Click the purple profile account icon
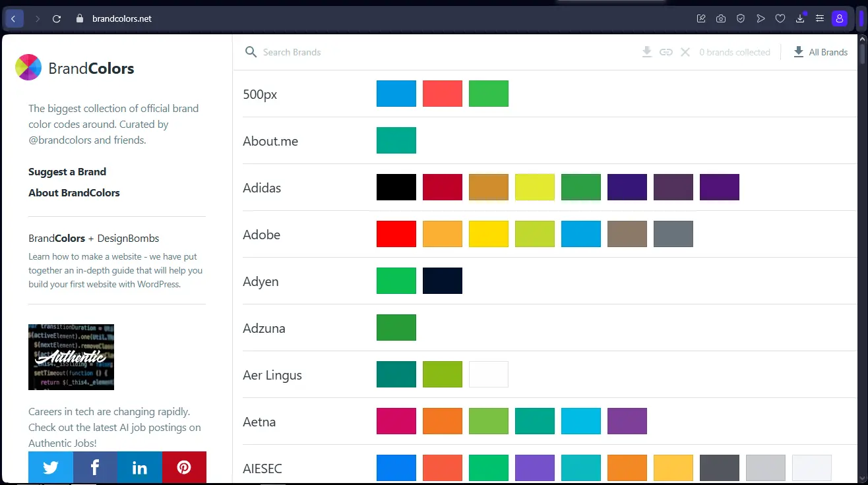This screenshot has height=485, width=868. (839, 18)
